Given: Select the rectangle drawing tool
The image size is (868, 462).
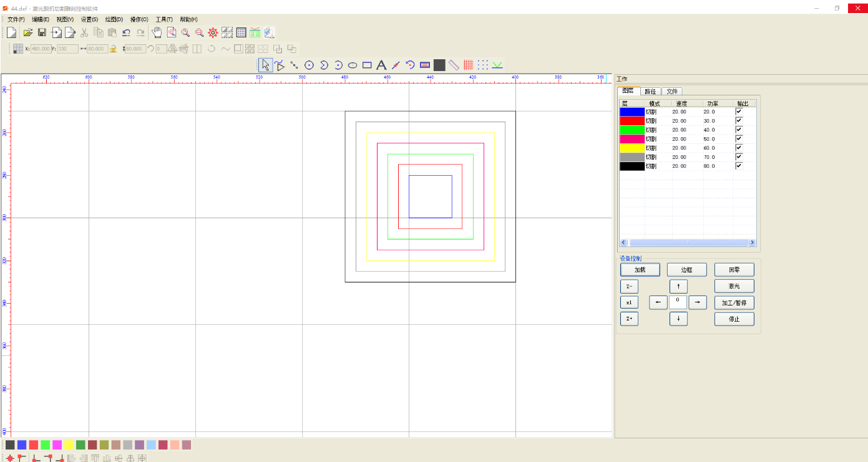Looking at the screenshot, I should (367, 65).
